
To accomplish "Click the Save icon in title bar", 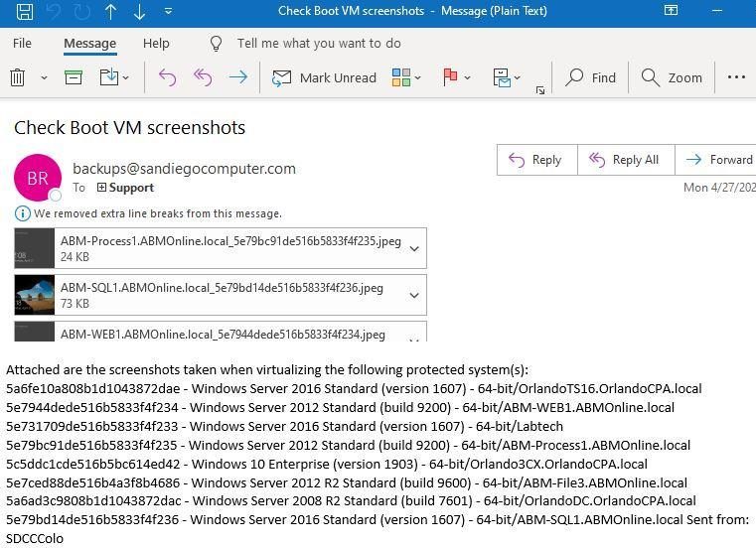I will click(x=25, y=11).
